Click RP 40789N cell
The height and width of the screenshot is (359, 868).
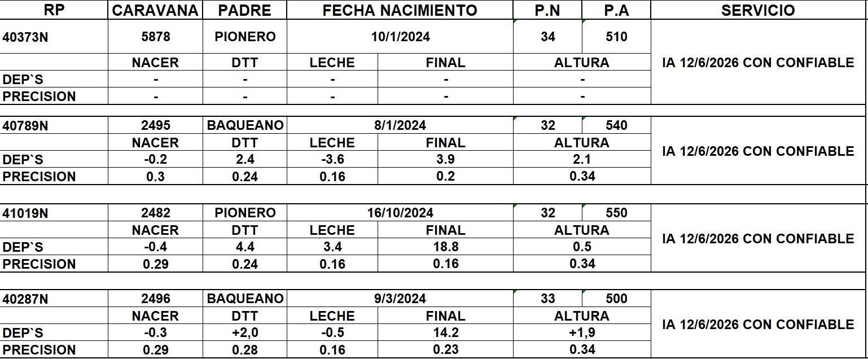coord(54,125)
